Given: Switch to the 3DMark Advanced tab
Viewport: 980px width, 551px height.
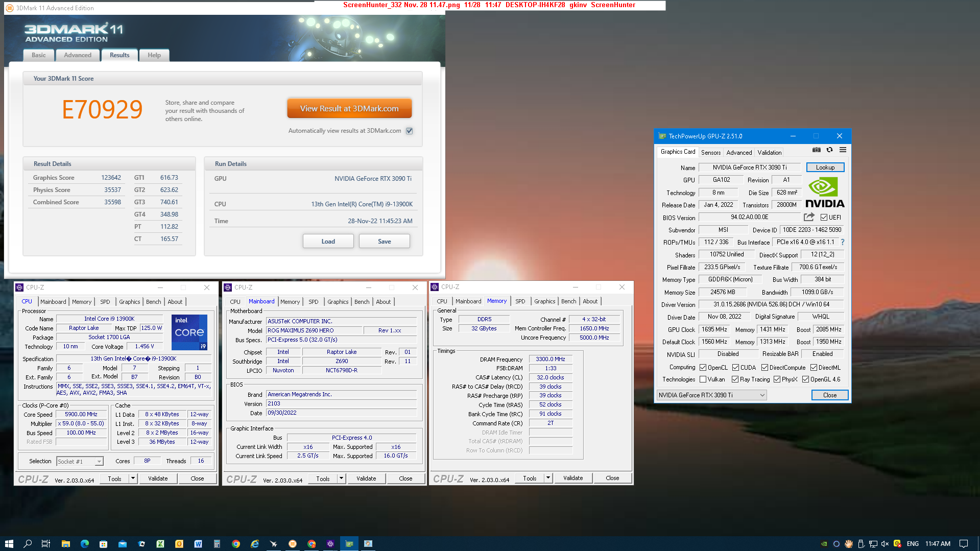Looking at the screenshot, I should 78,55.
